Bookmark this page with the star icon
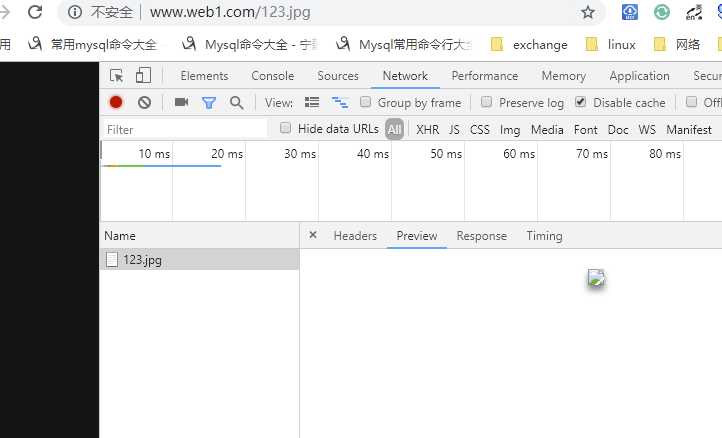The height and width of the screenshot is (438, 722). coord(588,12)
